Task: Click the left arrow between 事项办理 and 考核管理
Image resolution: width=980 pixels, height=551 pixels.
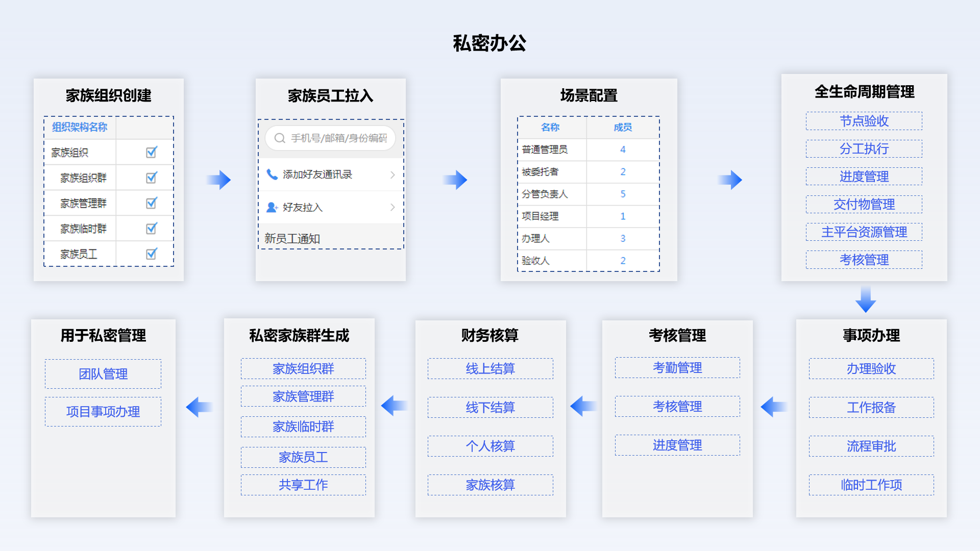Action: pos(774,407)
